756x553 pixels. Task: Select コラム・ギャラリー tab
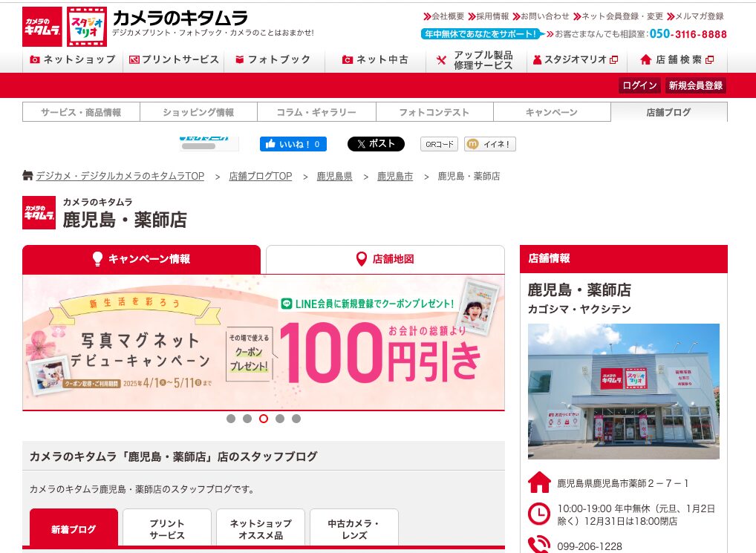coord(316,112)
